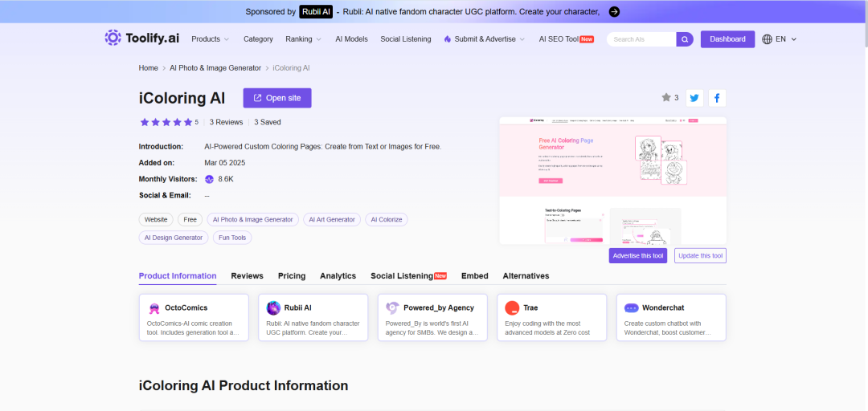Screen dimensions: 868x411
Task: Open the Category menu item
Action: pyautogui.click(x=258, y=39)
